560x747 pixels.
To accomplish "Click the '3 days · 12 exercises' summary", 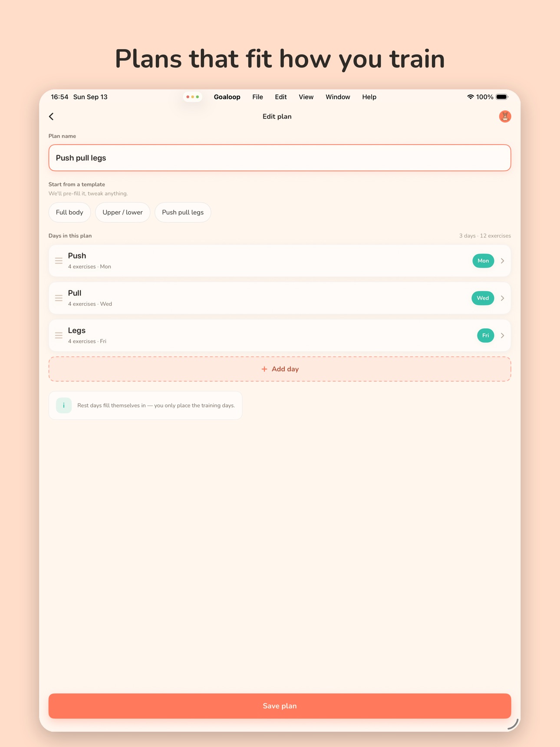I will tap(485, 236).
